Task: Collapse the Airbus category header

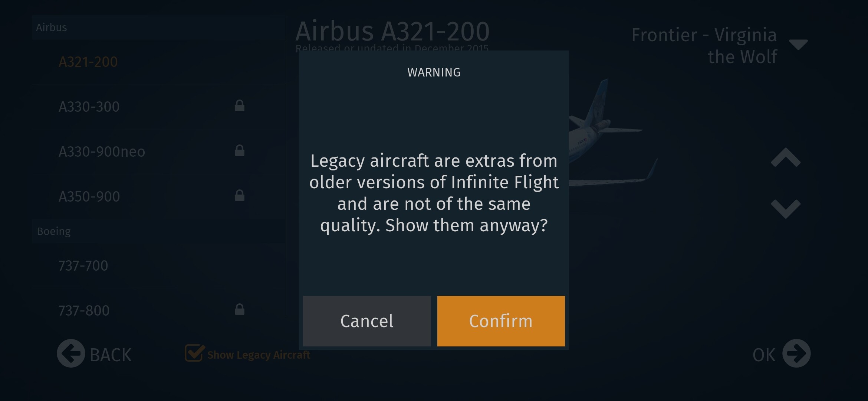Action: click(158, 27)
